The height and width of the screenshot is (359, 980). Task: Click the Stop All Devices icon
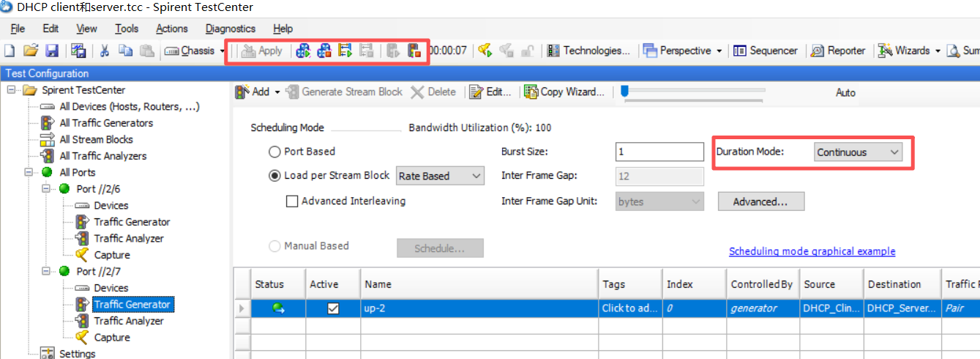(324, 51)
